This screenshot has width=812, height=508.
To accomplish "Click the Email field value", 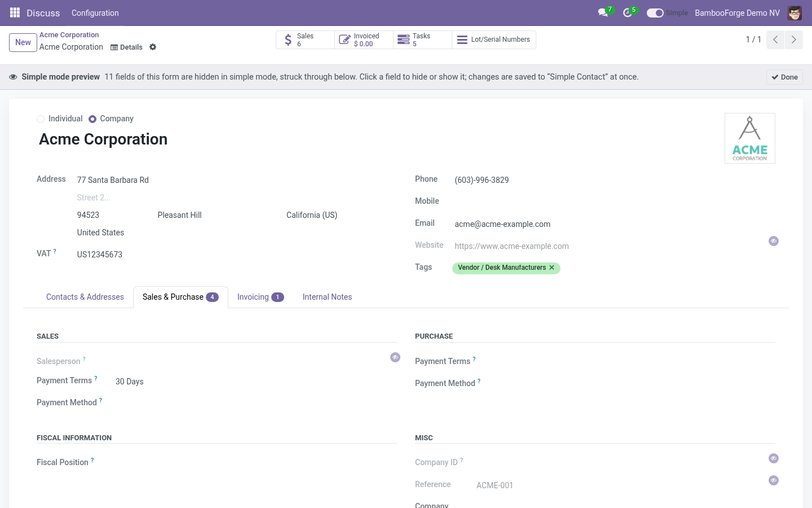I will pos(615,224).
